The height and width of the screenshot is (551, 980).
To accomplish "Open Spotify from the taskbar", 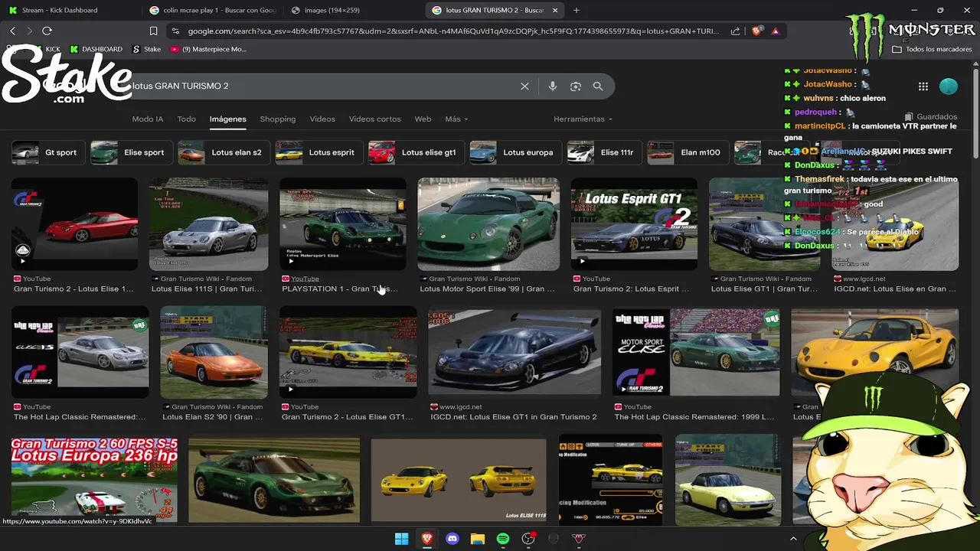I will (503, 539).
